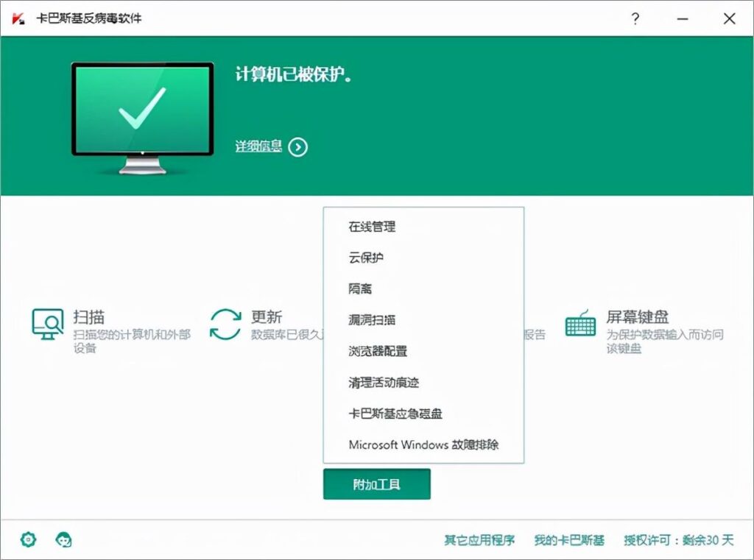Image resolution: width=754 pixels, height=560 pixels.
Task: Open help via question mark icon
Action: click(x=635, y=18)
